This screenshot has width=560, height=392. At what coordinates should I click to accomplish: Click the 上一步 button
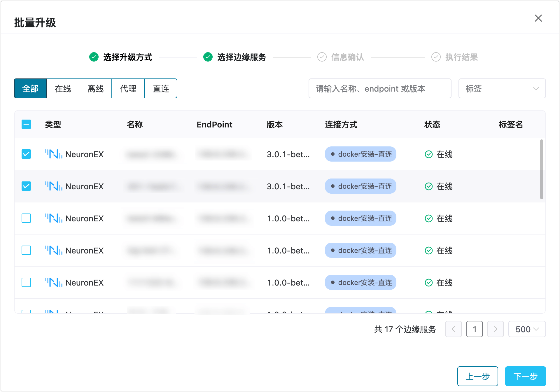477,376
